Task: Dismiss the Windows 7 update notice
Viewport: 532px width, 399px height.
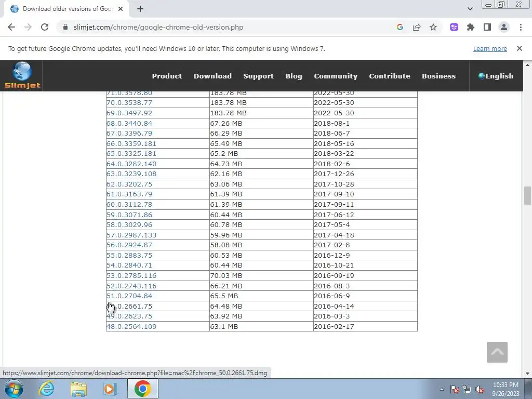Action: tap(519, 48)
